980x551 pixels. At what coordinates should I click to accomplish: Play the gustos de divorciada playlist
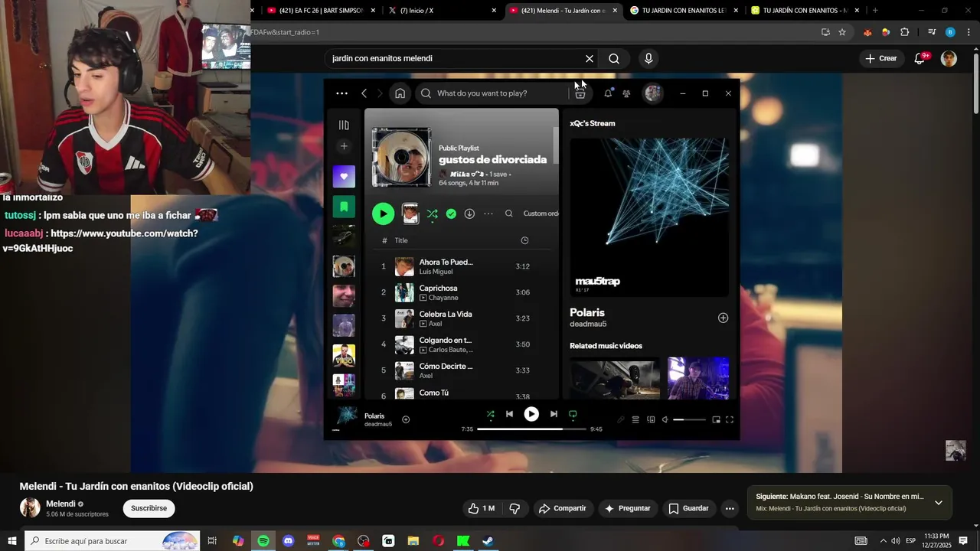pos(383,214)
